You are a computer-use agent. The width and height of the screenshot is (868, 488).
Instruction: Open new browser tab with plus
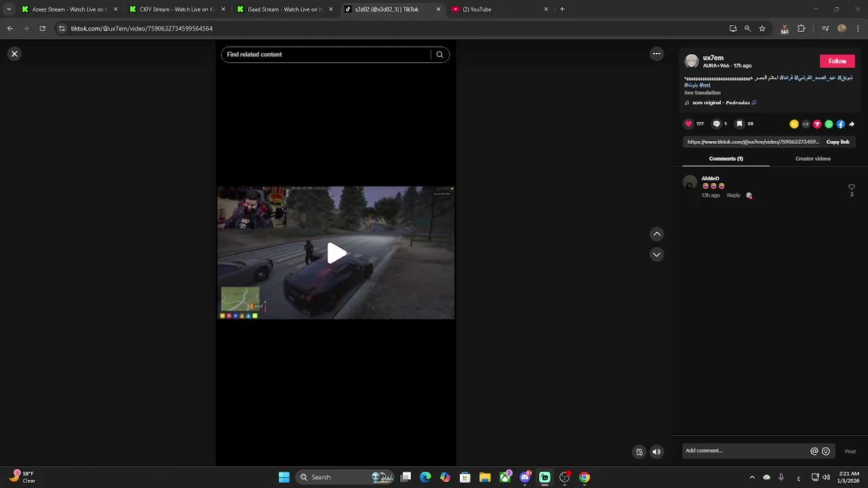coord(562,9)
